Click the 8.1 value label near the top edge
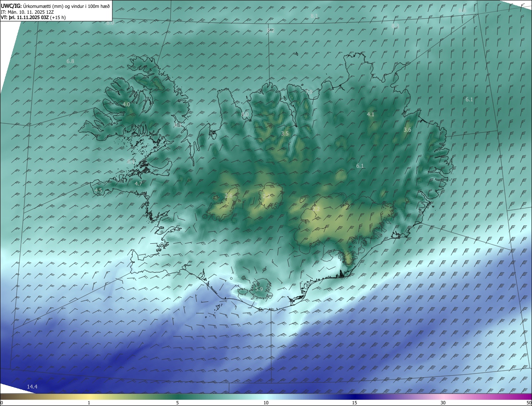532x406 pixels. [x=314, y=16]
